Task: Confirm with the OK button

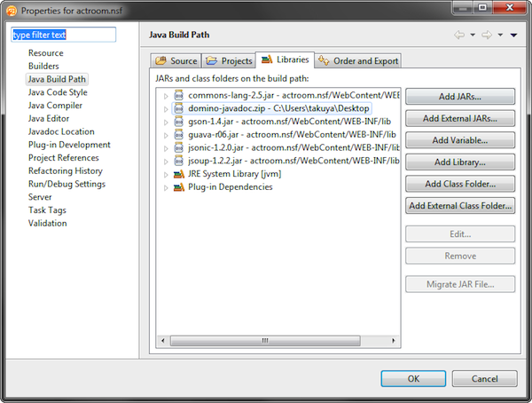Action: 413,378
